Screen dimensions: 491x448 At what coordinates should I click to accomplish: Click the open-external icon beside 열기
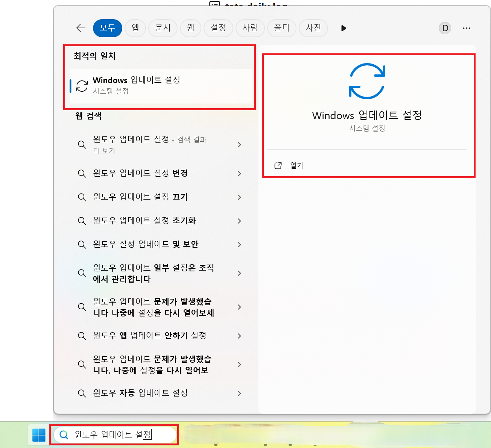[278, 166]
